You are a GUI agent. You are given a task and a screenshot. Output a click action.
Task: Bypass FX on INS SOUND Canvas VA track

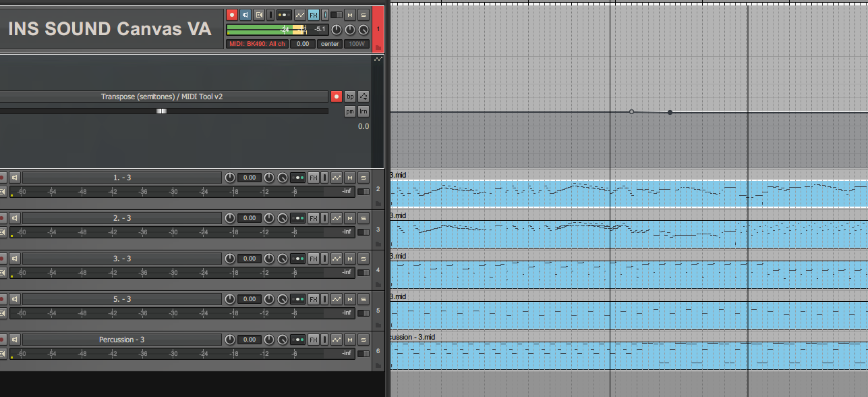[325, 15]
